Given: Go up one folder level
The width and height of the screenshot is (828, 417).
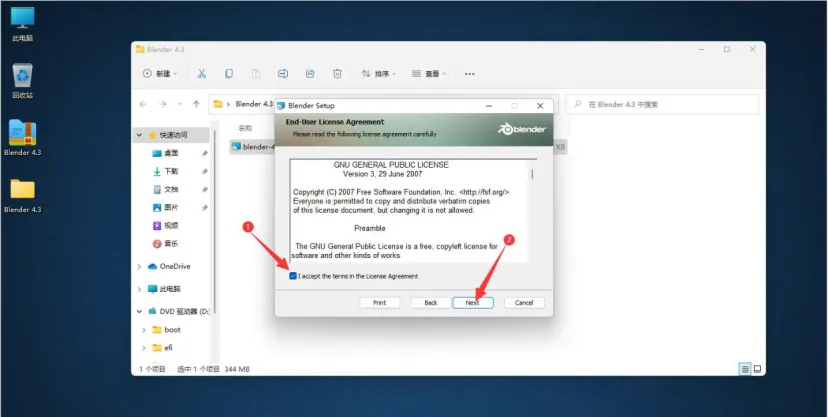Looking at the screenshot, I should coord(196,105).
